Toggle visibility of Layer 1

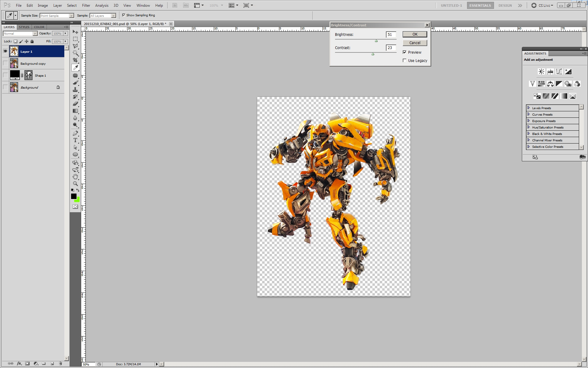(5, 51)
